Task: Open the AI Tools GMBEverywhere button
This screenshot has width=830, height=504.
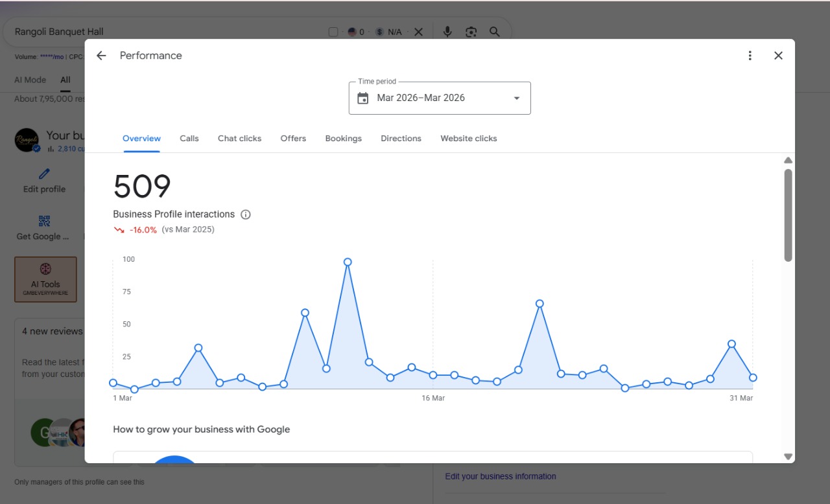Action: coord(45,279)
